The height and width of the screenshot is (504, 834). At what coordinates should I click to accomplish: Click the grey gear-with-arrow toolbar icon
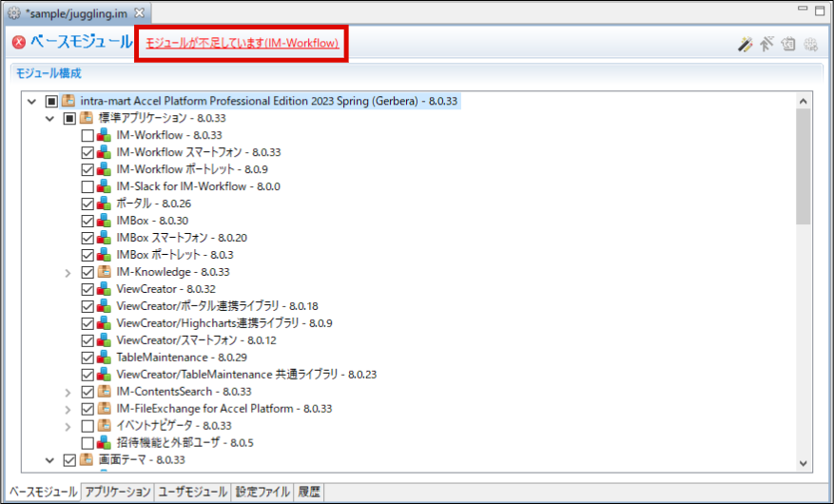tap(810, 44)
